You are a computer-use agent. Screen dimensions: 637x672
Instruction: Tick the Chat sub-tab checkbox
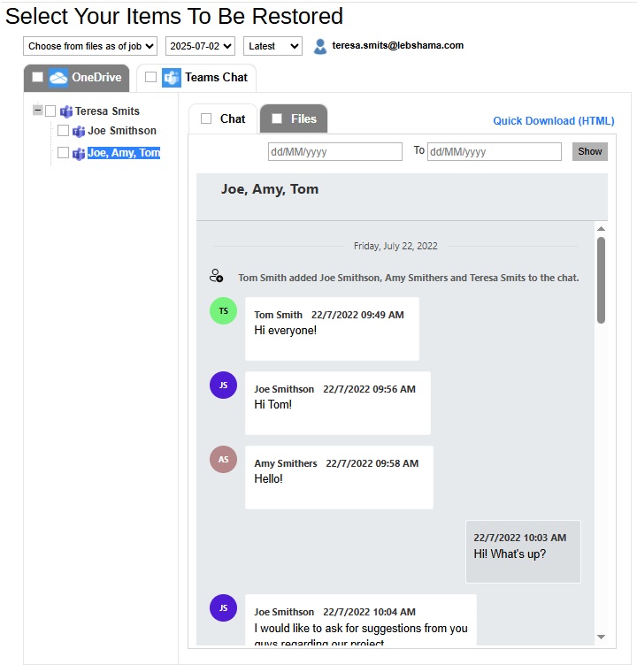tap(206, 118)
